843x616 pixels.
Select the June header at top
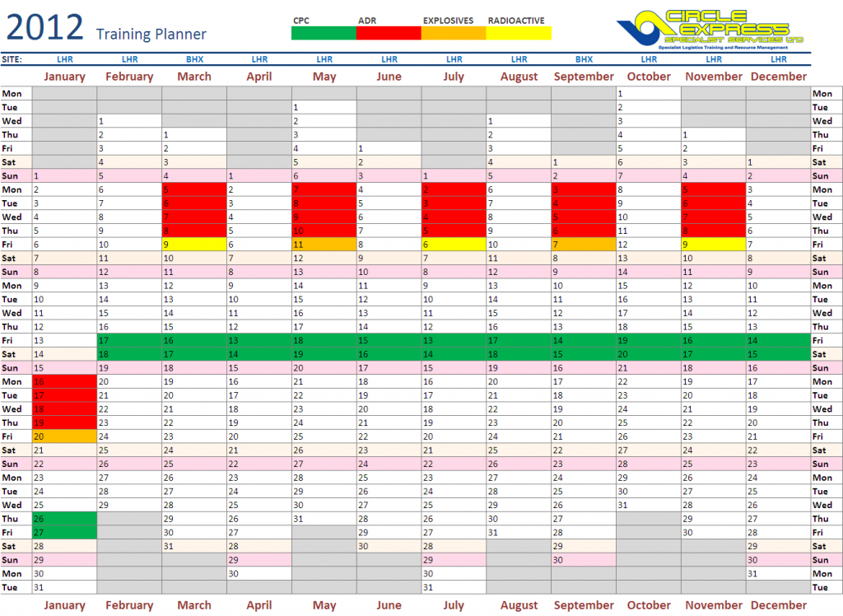pos(389,77)
